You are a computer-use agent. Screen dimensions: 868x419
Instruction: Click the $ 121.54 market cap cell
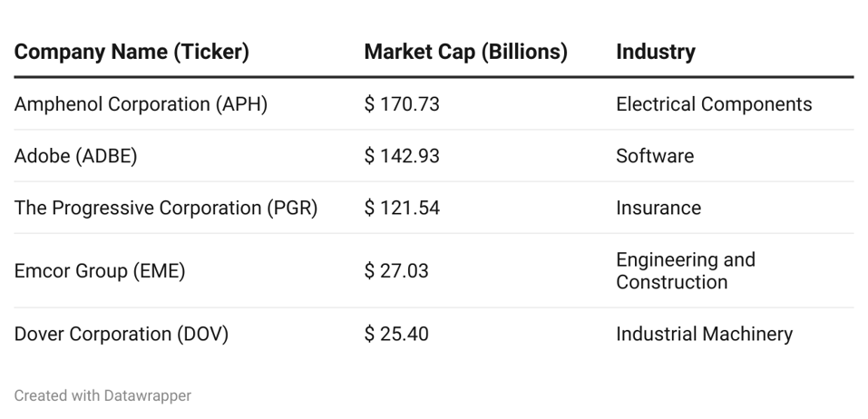[402, 208]
